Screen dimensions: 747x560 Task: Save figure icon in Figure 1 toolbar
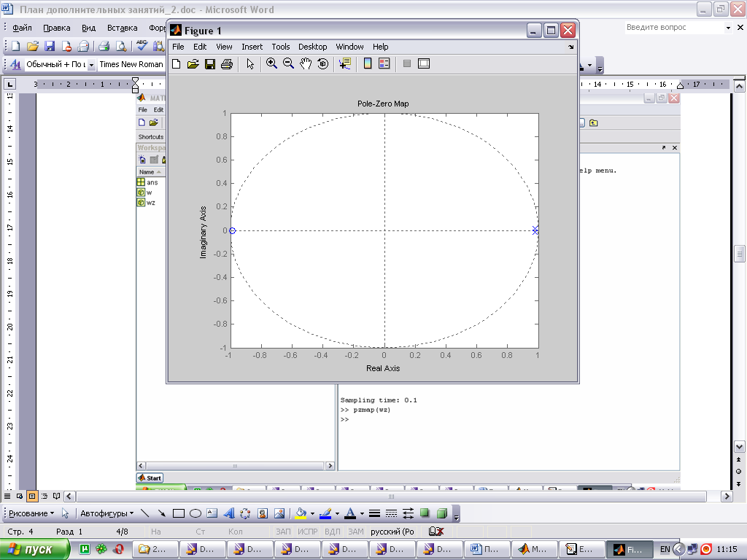(x=209, y=64)
